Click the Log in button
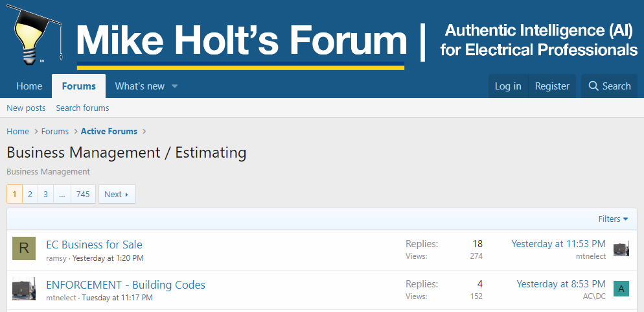Image resolution: width=644 pixels, height=312 pixels. 508,86
